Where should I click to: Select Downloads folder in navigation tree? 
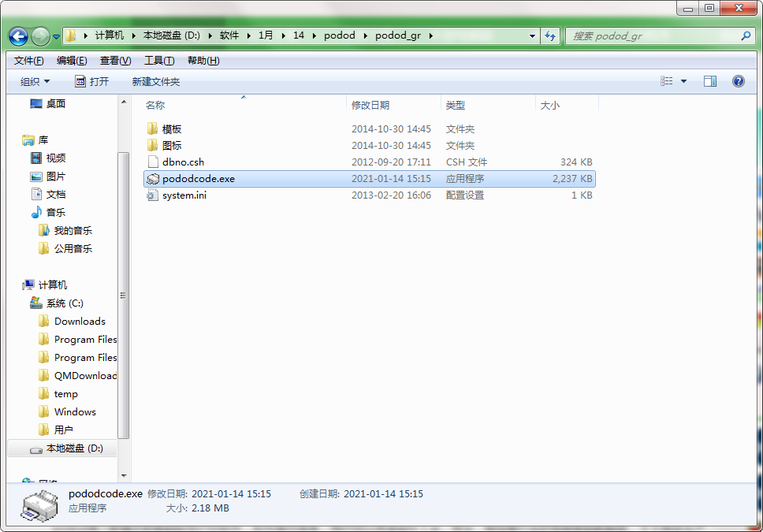click(79, 322)
